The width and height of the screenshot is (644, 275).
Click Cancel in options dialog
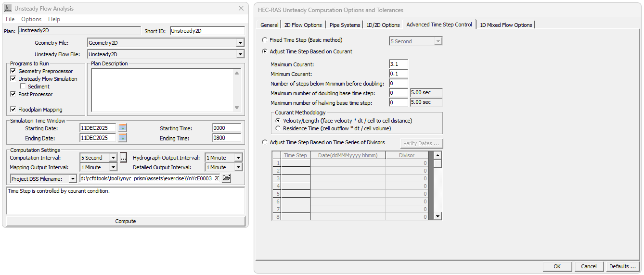589,266
